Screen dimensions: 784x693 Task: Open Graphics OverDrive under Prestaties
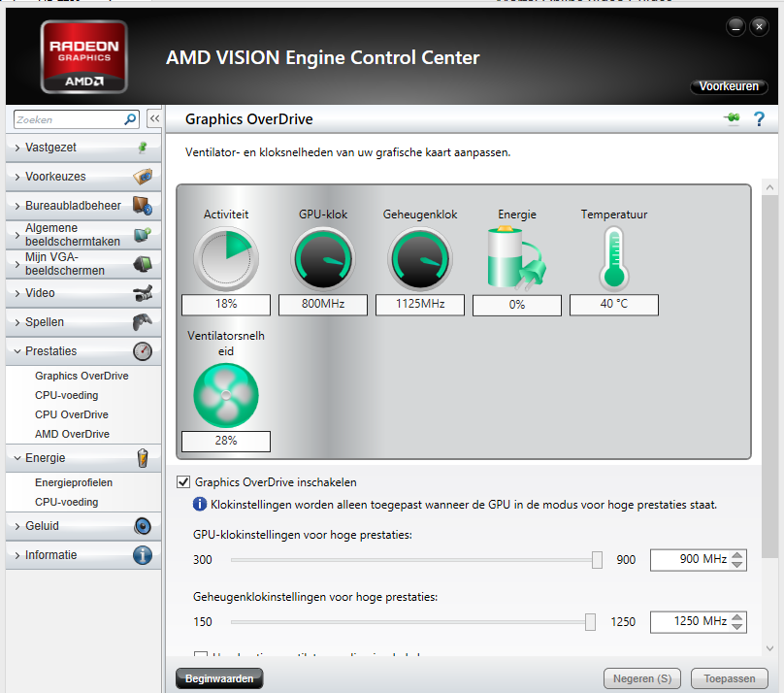tap(82, 376)
